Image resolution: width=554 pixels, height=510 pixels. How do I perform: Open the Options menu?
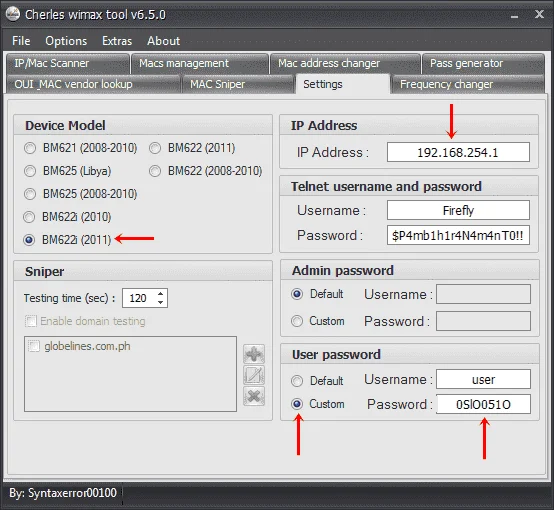66,41
